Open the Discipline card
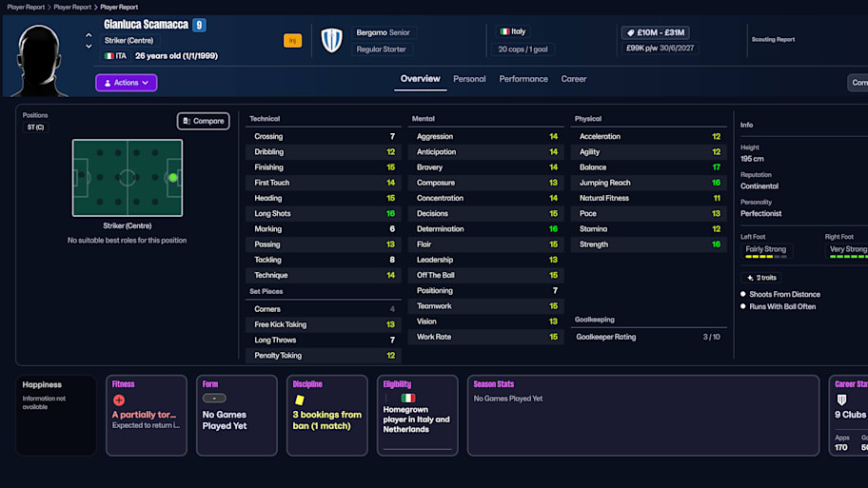This screenshot has width=868, height=488. tap(326, 416)
